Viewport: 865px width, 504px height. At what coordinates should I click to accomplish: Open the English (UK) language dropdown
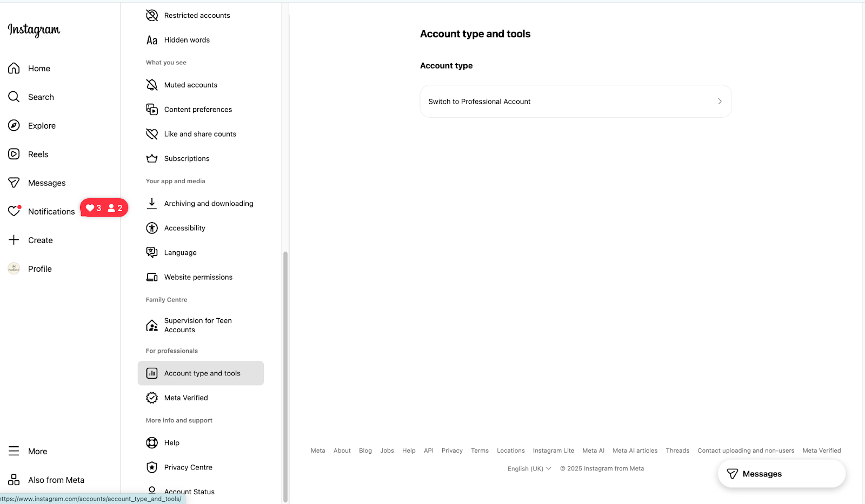pos(529,468)
